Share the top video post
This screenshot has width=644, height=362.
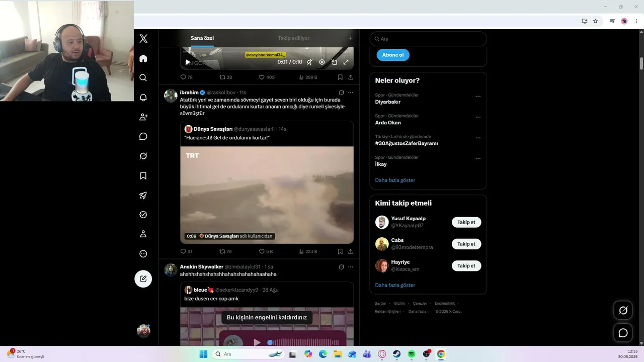pos(351,77)
